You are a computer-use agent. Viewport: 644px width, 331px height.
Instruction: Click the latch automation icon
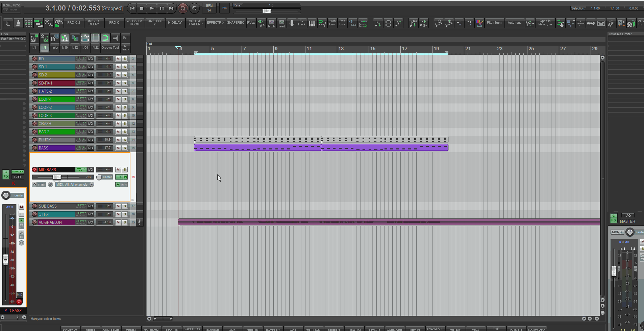tap(271, 23)
